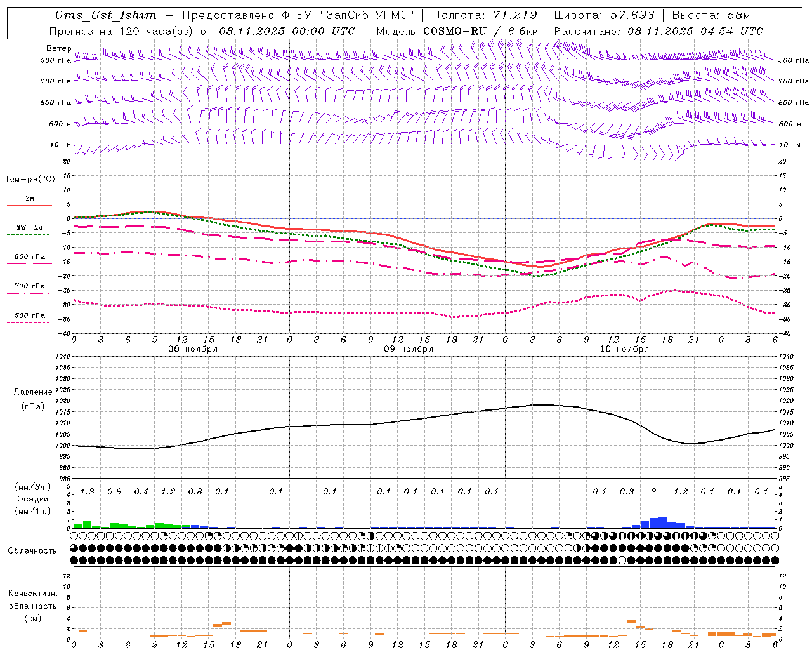Click the "Конвективн." convective cloud label
This screenshot has width=812, height=650.
point(32,594)
